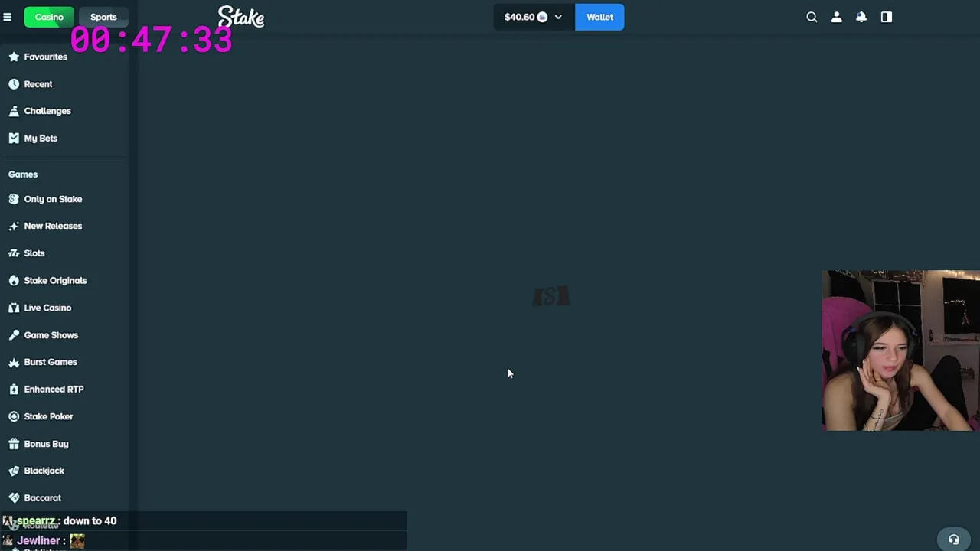Open the live support headset icon
The image size is (980, 551).
click(954, 540)
